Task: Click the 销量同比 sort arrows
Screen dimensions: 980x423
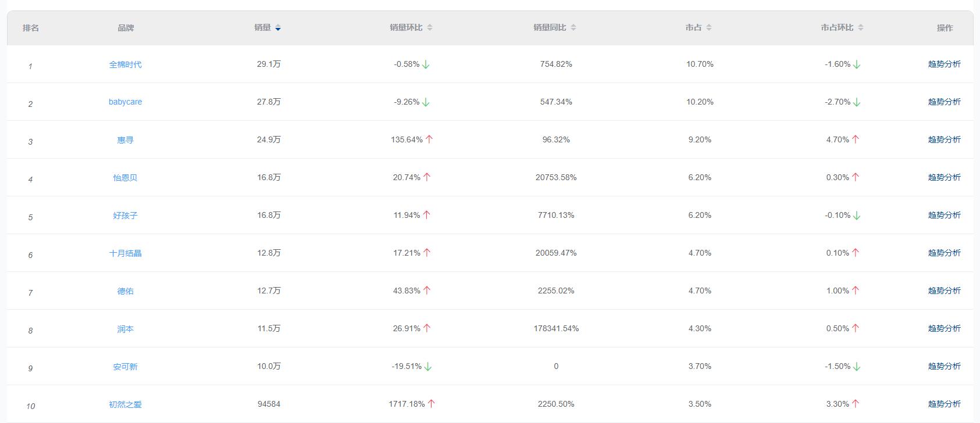Action: (x=573, y=28)
